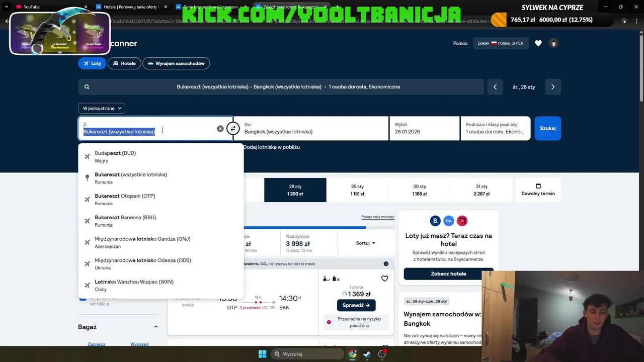
Task: Click Zaznacz under the Bagaż filter
Action: coord(97,344)
